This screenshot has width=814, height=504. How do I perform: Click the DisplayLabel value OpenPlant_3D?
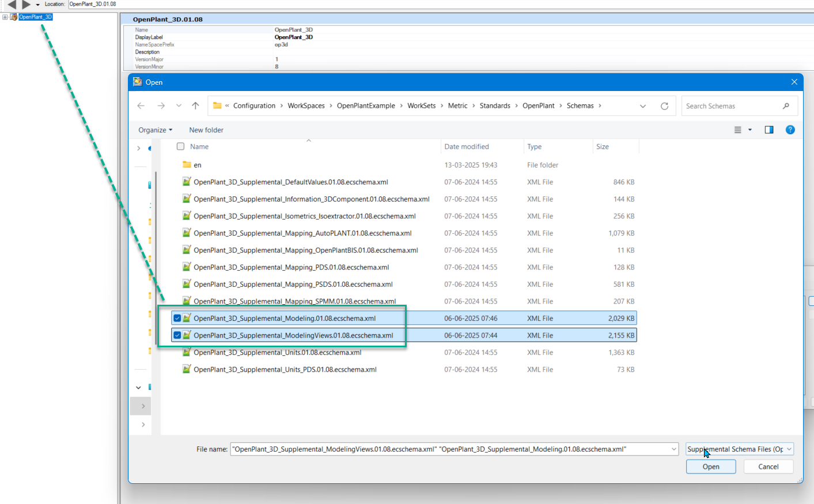point(294,37)
